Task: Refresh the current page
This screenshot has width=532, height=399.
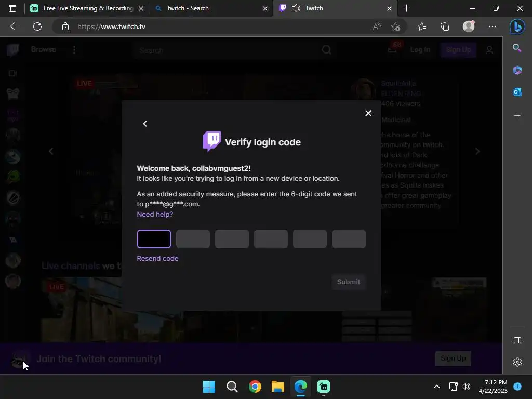Action: (x=37, y=26)
